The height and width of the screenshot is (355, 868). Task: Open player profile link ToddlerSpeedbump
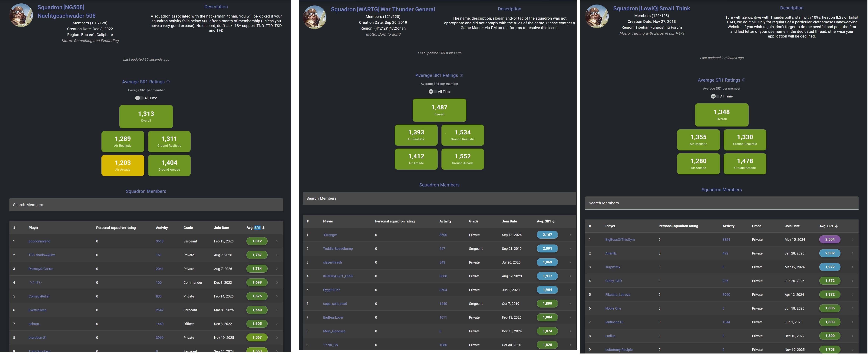(338, 248)
